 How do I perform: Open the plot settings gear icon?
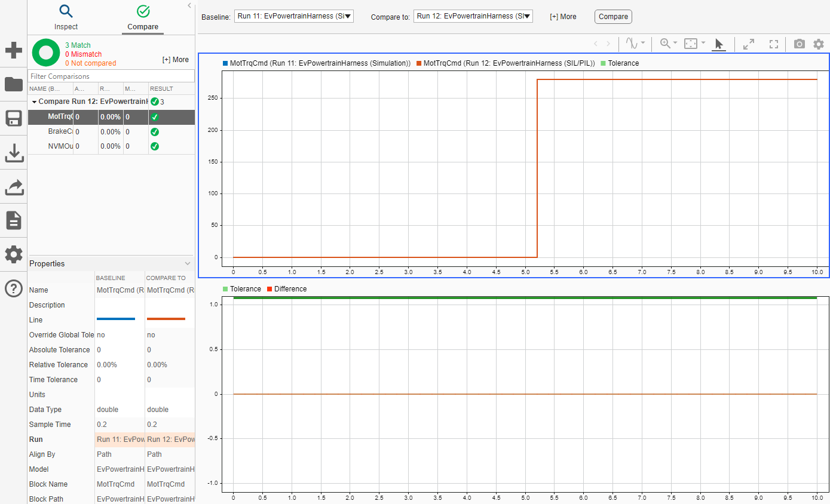(x=818, y=44)
